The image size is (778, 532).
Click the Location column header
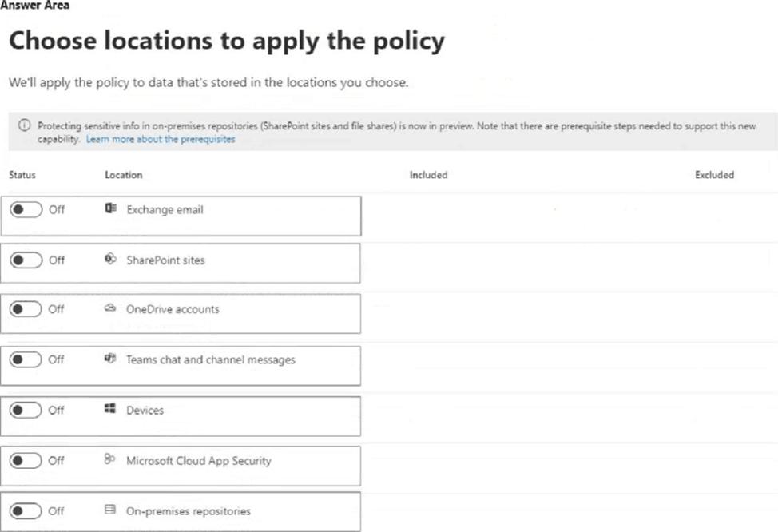coord(124,175)
